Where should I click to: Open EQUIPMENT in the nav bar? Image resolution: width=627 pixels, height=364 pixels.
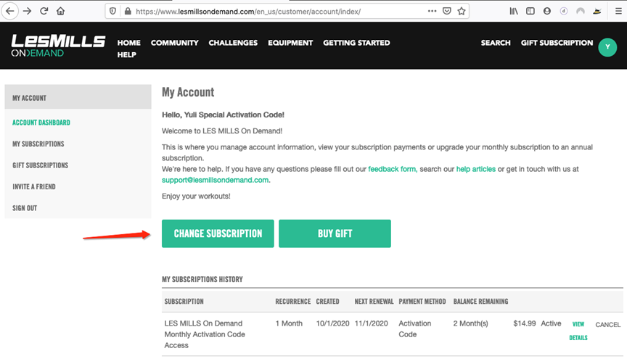(290, 43)
